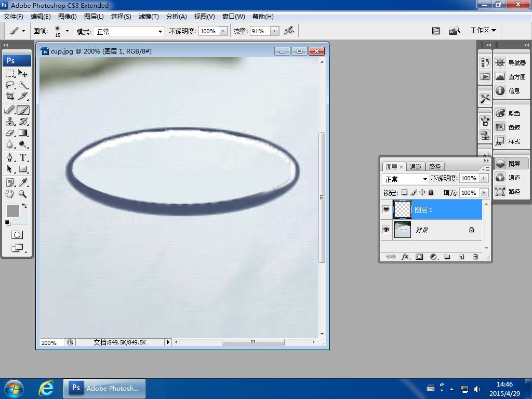Select the Magic Wand tool
The height and width of the screenshot is (399, 532).
pyautogui.click(x=23, y=85)
